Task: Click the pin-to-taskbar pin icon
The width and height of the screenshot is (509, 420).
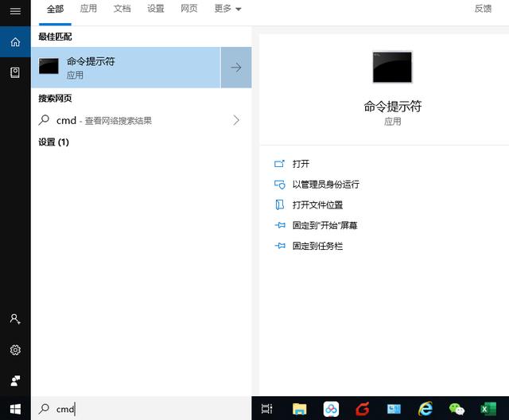Action: (280, 246)
